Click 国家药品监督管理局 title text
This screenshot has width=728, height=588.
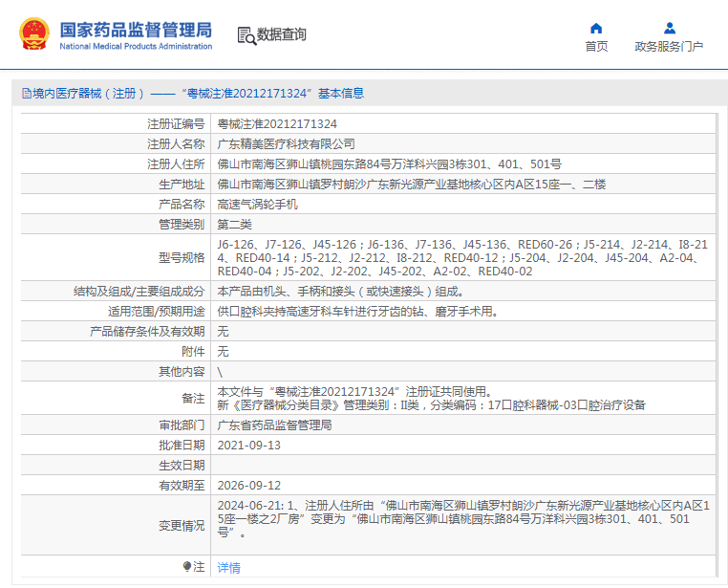coord(136,30)
